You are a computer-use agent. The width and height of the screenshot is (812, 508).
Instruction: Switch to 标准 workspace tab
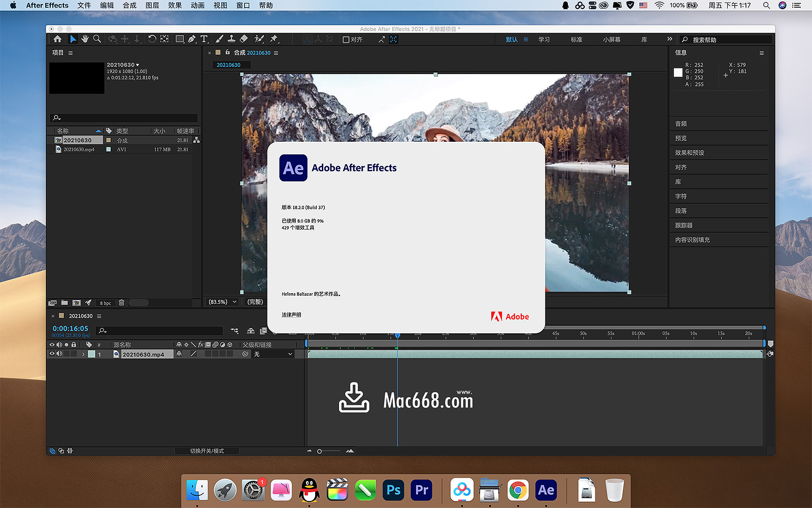tap(577, 40)
